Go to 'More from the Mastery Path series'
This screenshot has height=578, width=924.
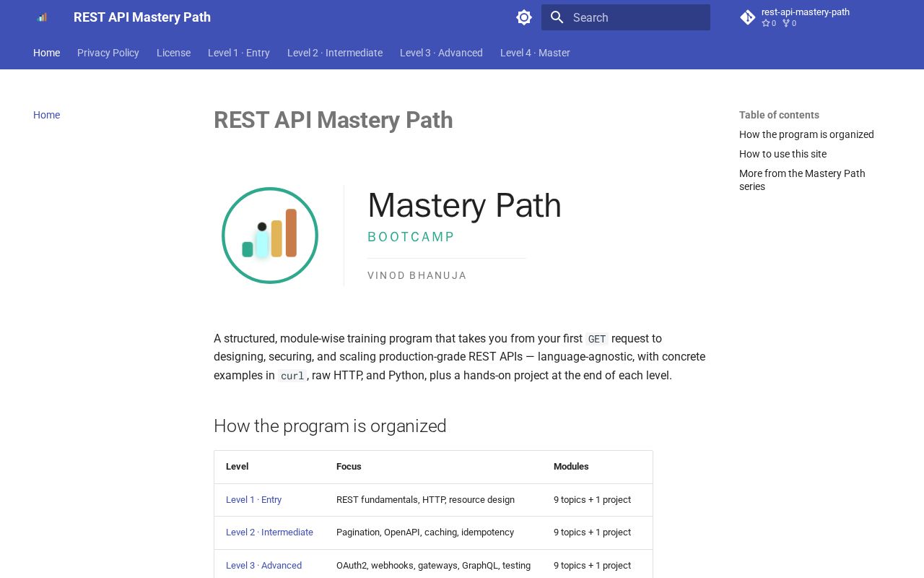click(802, 180)
